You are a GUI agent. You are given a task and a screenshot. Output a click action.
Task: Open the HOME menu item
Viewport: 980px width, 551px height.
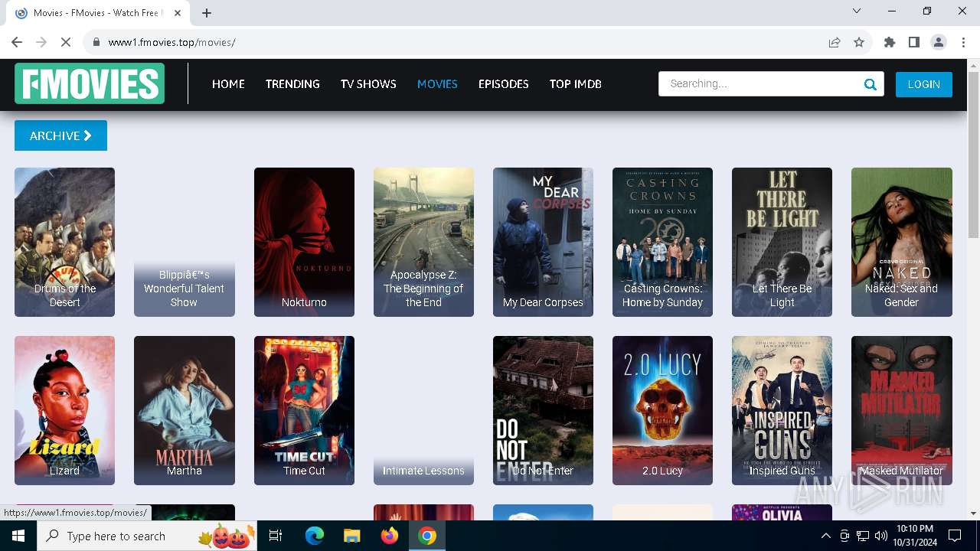228,84
